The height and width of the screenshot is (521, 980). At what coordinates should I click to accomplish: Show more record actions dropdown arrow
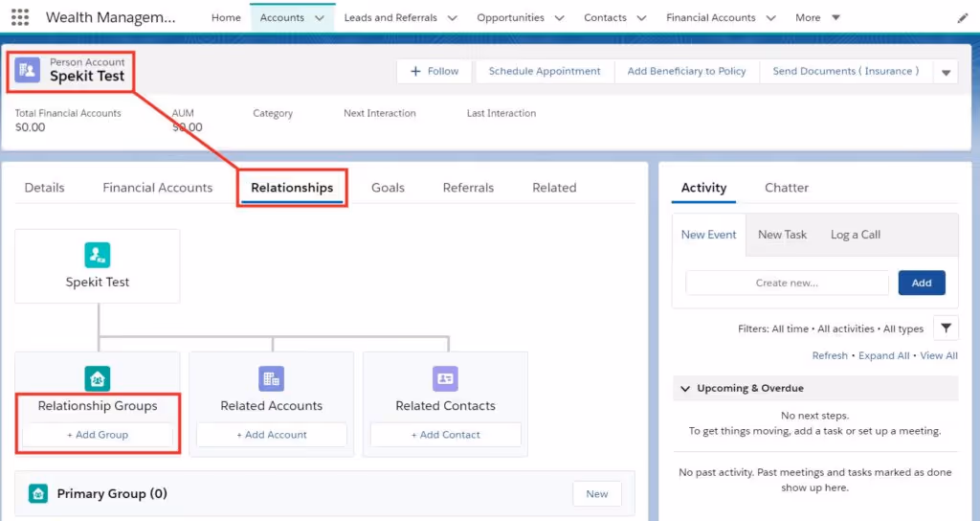tap(946, 72)
